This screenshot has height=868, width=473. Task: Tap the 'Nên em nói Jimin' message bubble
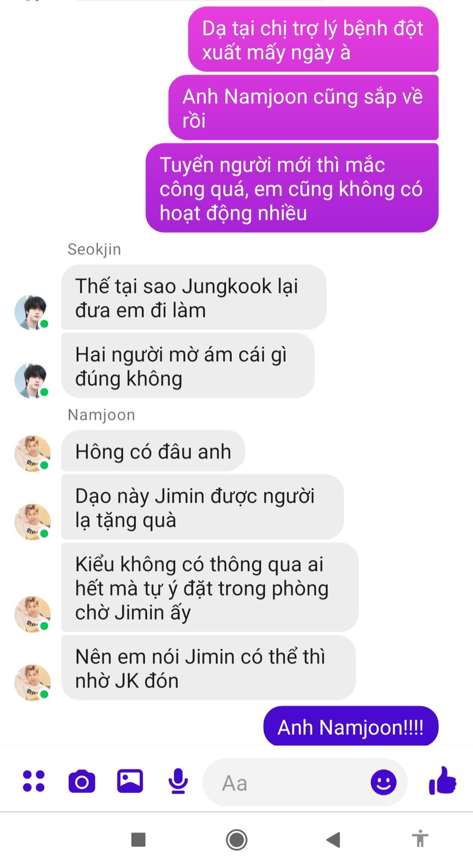pos(208,668)
